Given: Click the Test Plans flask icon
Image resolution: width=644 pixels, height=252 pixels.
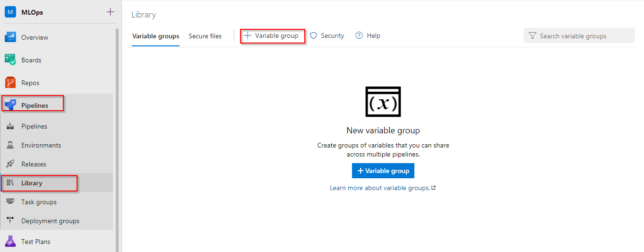Looking at the screenshot, I should tap(10, 241).
